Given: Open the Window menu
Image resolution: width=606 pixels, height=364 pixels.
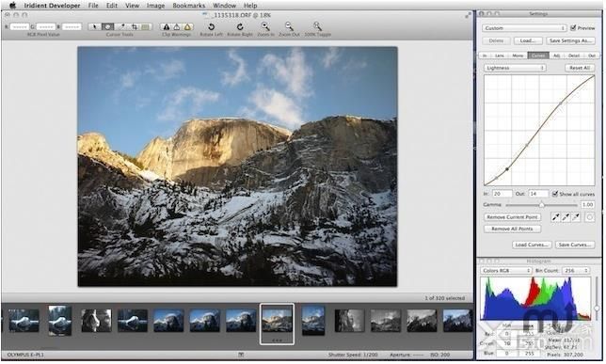Looking at the screenshot, I should (x=225, y=6).
